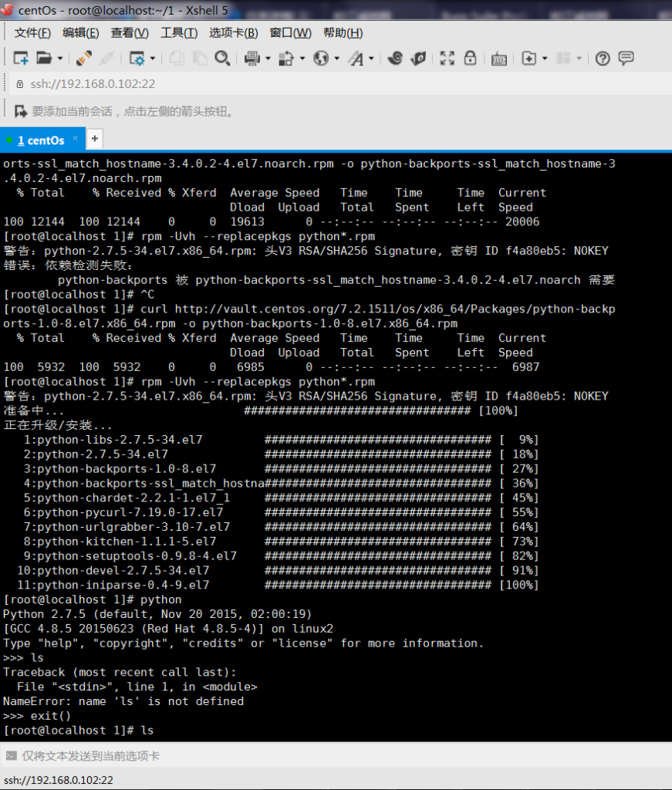Click the Print icon
The width and height of the screenshot is (672, 790).
(252, 59)
